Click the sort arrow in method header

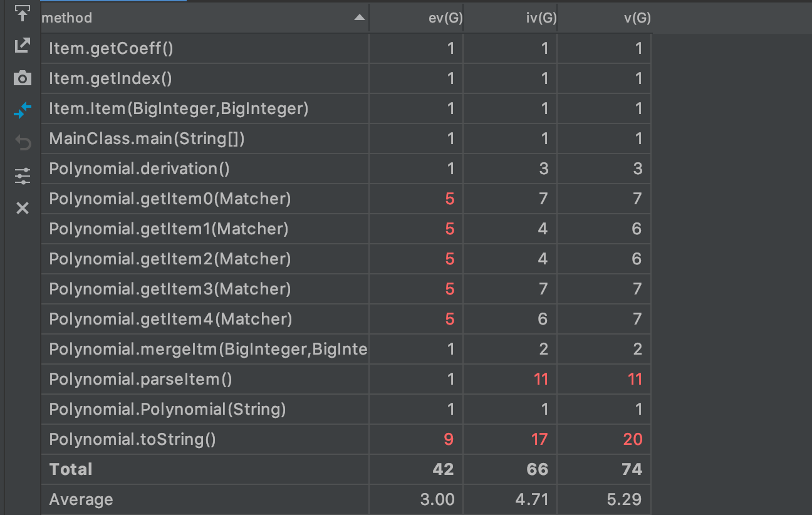359,18
